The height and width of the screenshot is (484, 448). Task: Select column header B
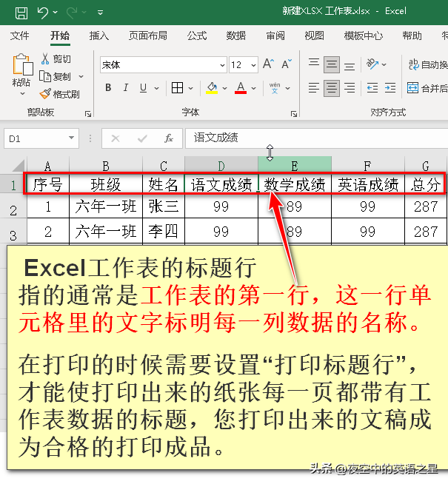[106, 166]
